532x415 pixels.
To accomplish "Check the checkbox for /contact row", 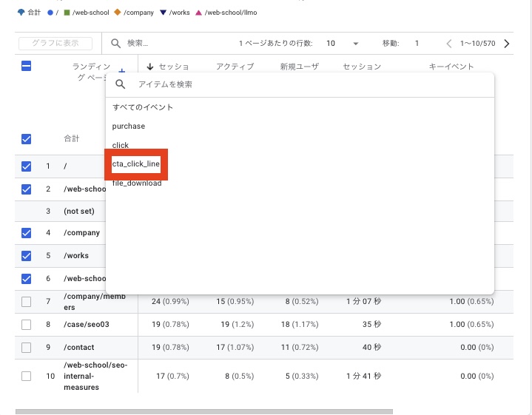I will point(26,348).
